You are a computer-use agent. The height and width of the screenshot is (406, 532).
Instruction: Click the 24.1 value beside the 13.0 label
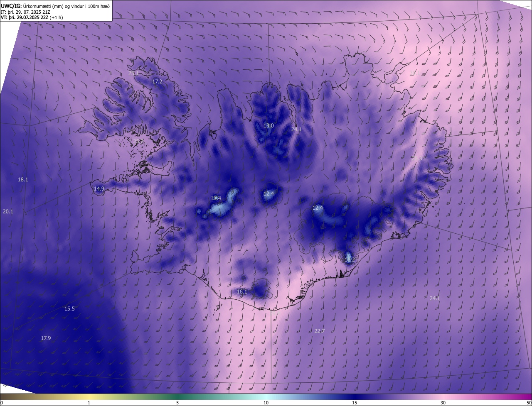pyautogui.click(x=296, y=130)
